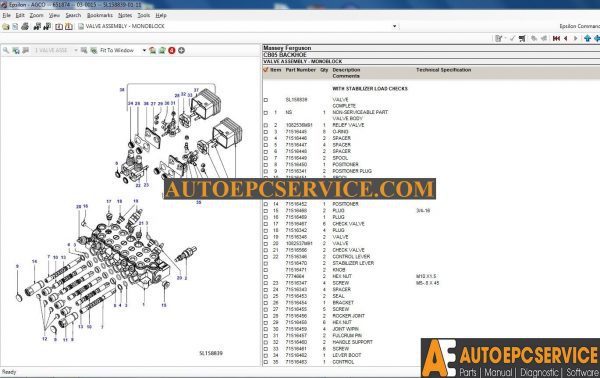Click the Description column header
This screenshot has height=378, width=600.
coord(346,70)
